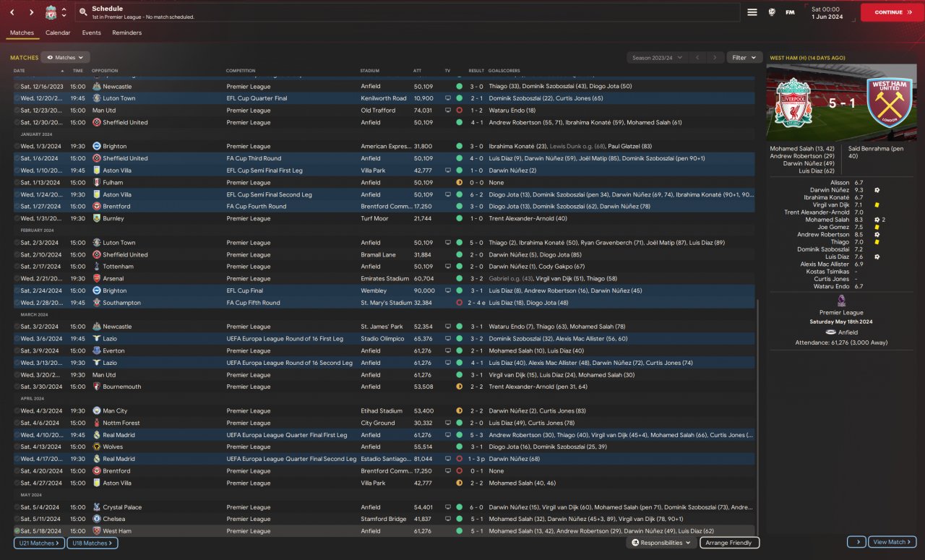Image resolution: width=925 pixels, height=560 pixels.
Task: Click the Southampton club badge
Action: 97,303
